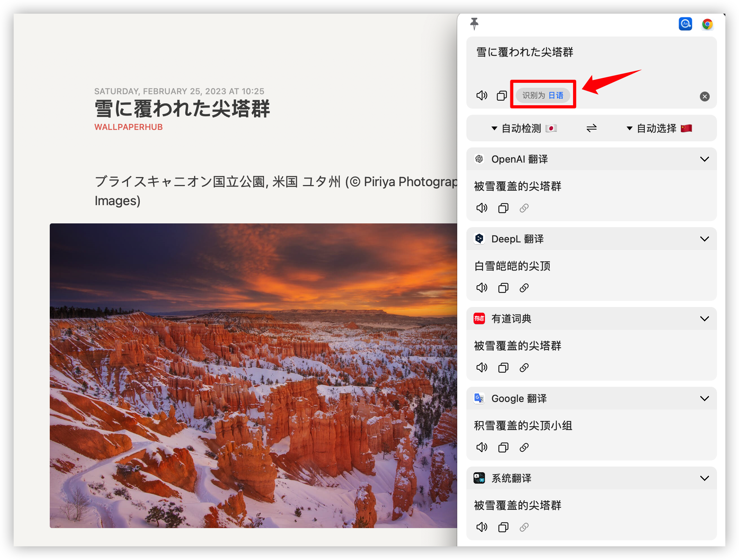
Task: Clear the input text with the X
Action: point(704,96)
